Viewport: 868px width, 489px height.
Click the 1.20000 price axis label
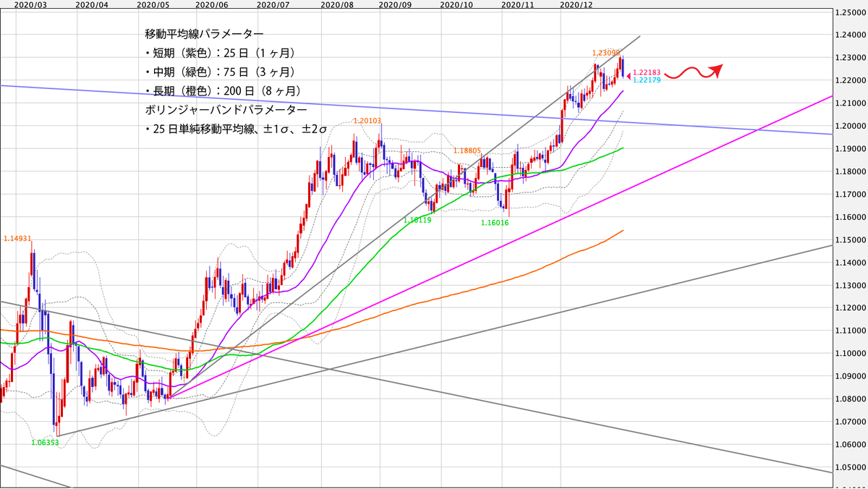(850, 126)
